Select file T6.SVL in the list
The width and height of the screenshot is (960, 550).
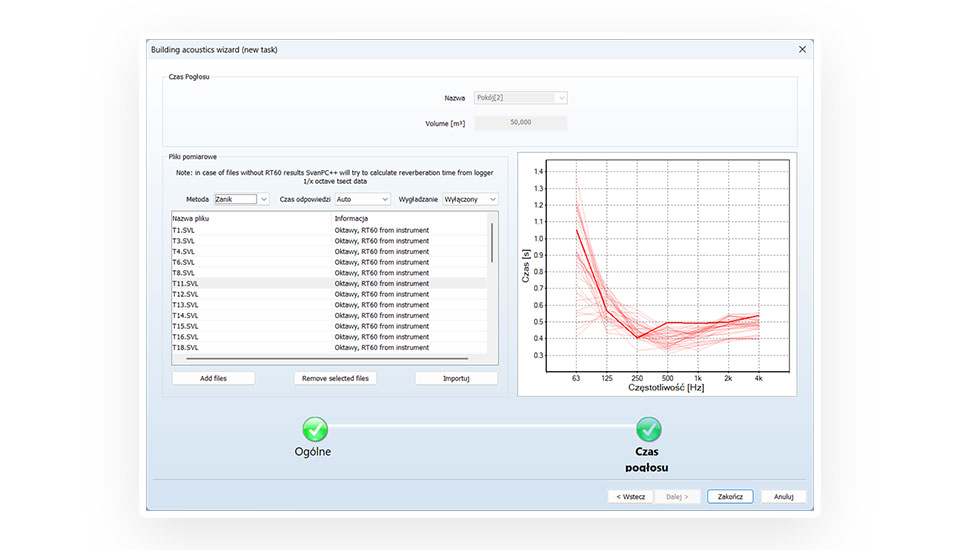[x=329, y=262]
